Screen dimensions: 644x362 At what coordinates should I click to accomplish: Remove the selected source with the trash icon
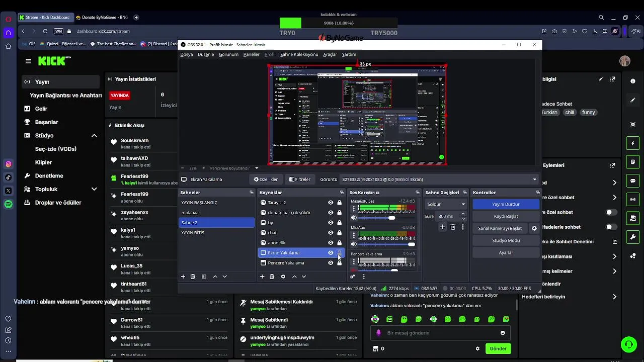[x=272, y=277]
